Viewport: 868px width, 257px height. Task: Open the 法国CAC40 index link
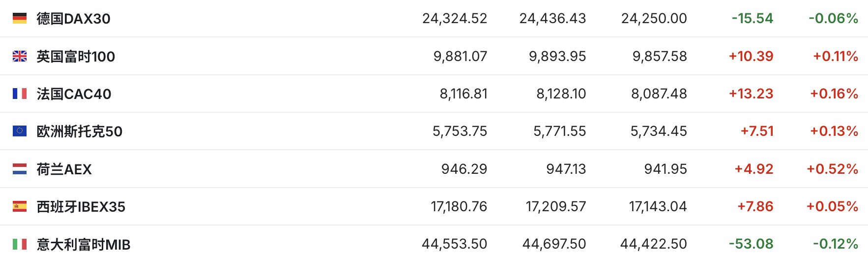point(74,94)
